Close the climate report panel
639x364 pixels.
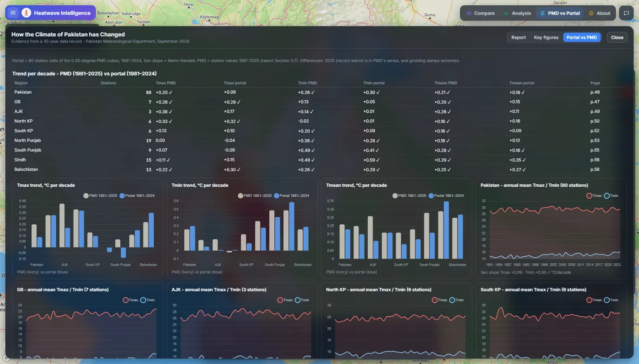click(x=617, y=37)
